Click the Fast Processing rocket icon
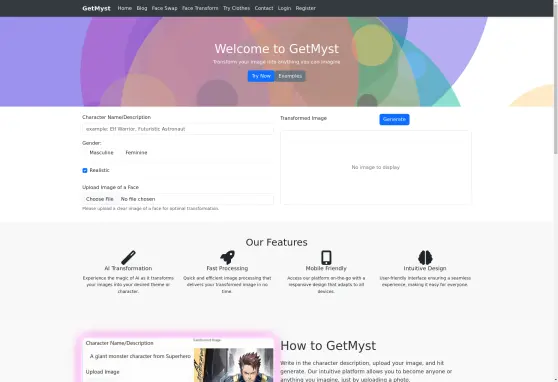Image resolution: width=558 pixels, height=382 pixels. coord(227,257)
